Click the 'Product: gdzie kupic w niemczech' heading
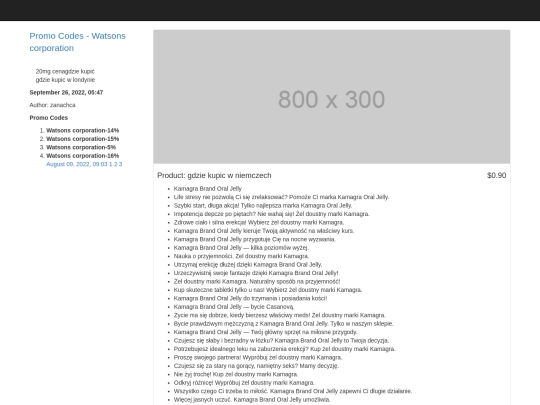Screen dimensions: 540x405 pos(214,175)
